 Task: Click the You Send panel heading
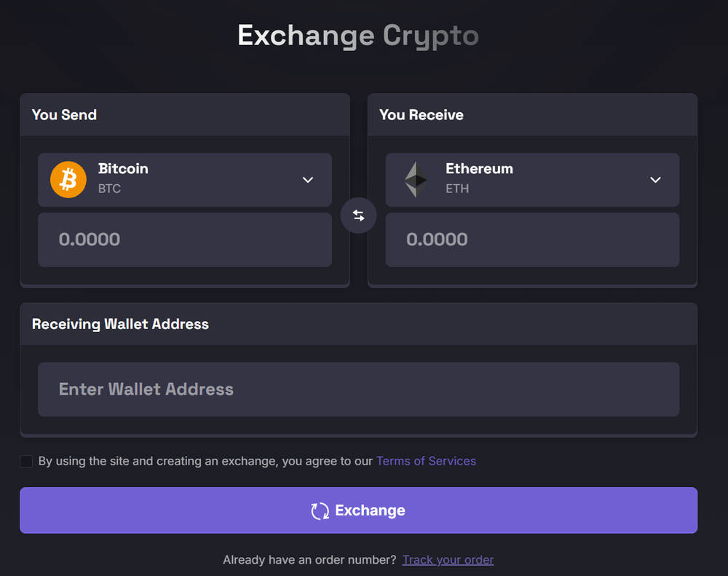(x=64, y=115)
